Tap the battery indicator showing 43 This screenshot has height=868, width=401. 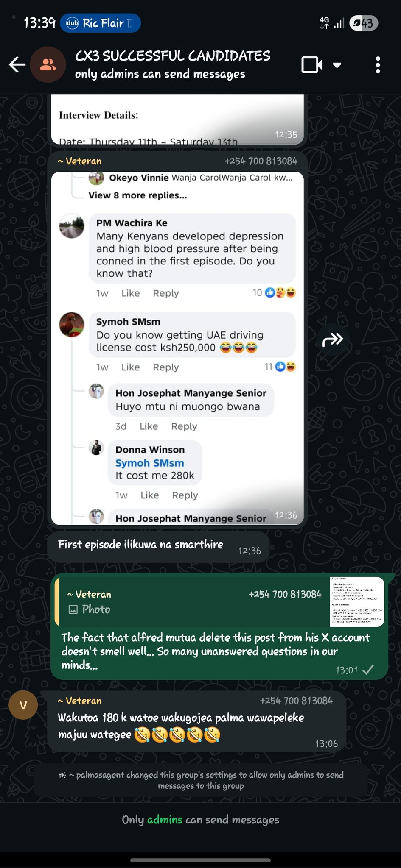[x=364, y=23]
